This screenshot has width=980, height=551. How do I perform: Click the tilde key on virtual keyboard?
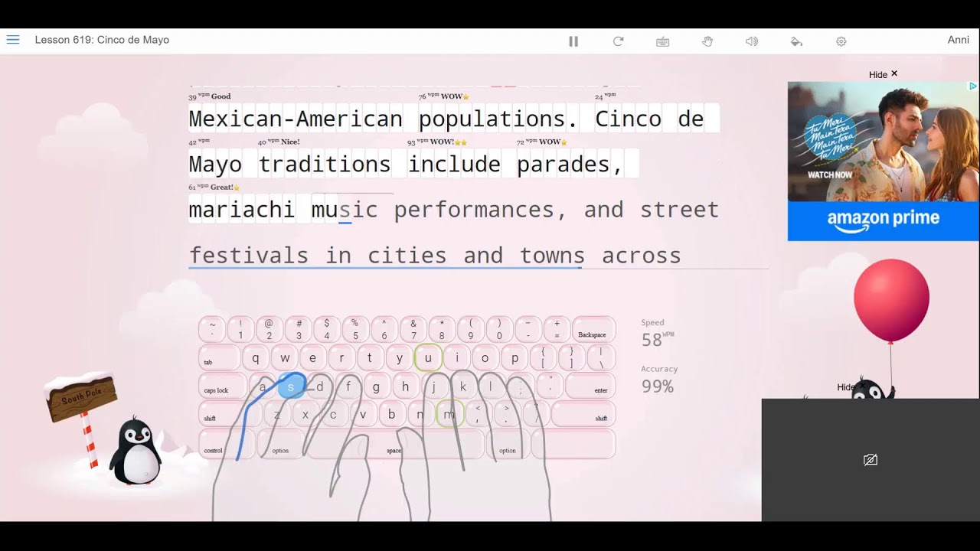212,329
